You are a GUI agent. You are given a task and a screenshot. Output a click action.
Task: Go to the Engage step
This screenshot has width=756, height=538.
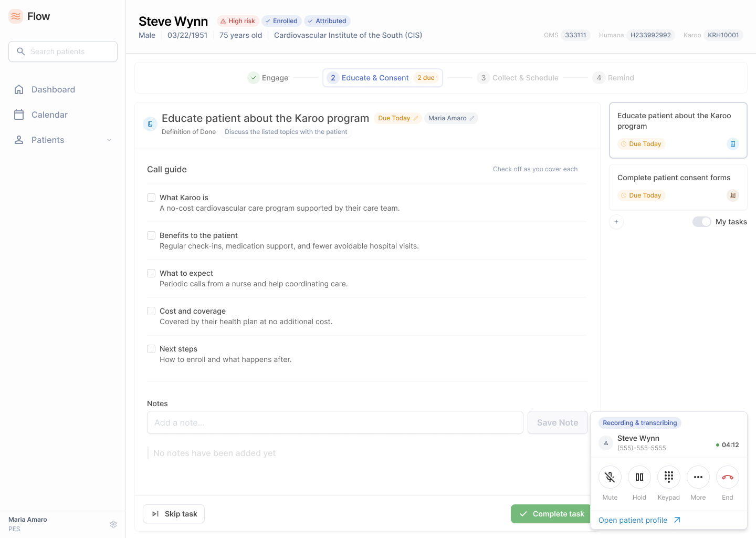coord(268,78)
